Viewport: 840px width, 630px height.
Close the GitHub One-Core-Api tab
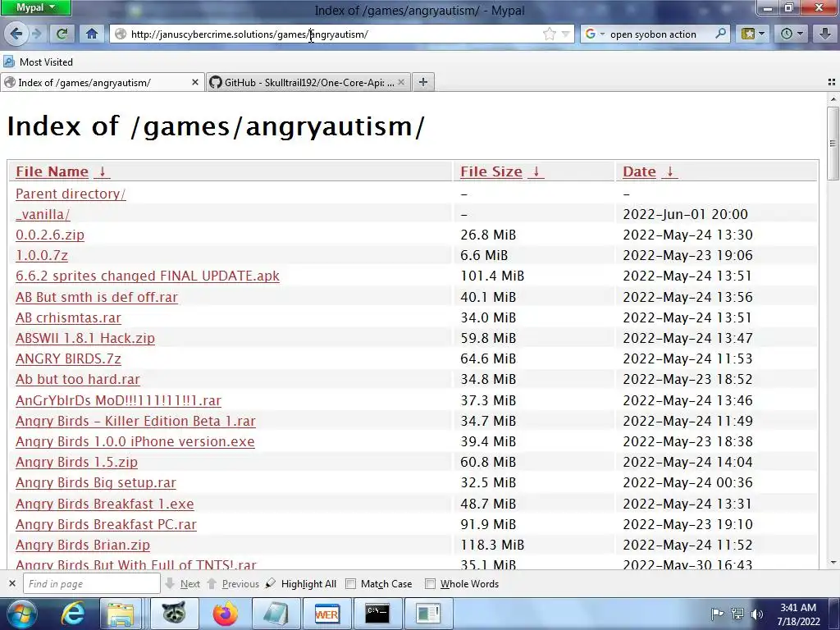401,83
